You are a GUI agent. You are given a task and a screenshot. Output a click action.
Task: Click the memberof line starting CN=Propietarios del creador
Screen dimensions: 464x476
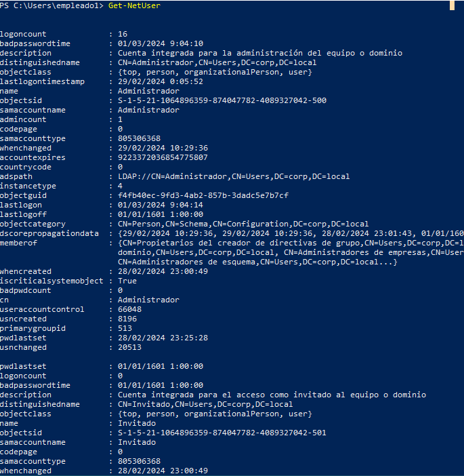pyautogui.click(x=291, y=243)
